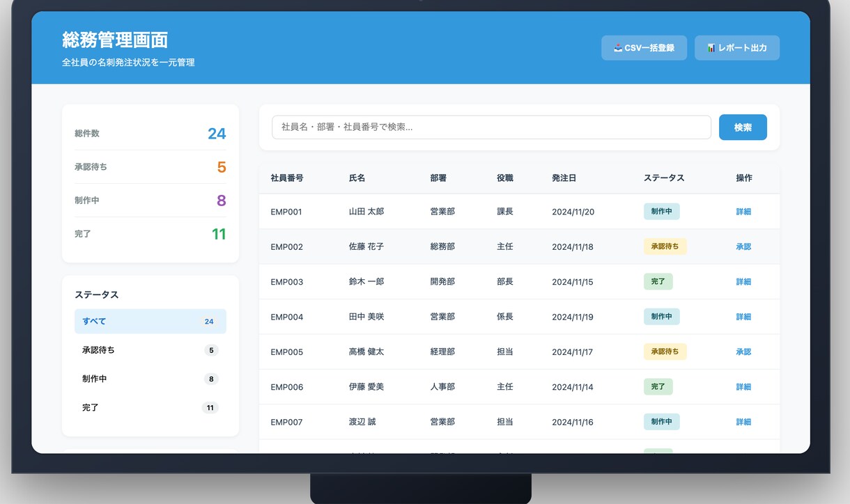The width and height of the screenshot is (850, 504).
Task: Click the 検索 search button
Action: tap(743, 127)
